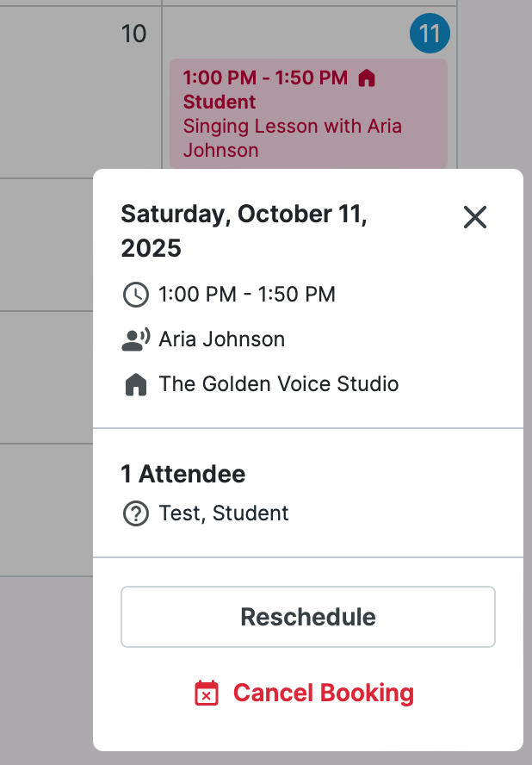
Task: Click the bold Student label in the event
Action: point(220,102)
